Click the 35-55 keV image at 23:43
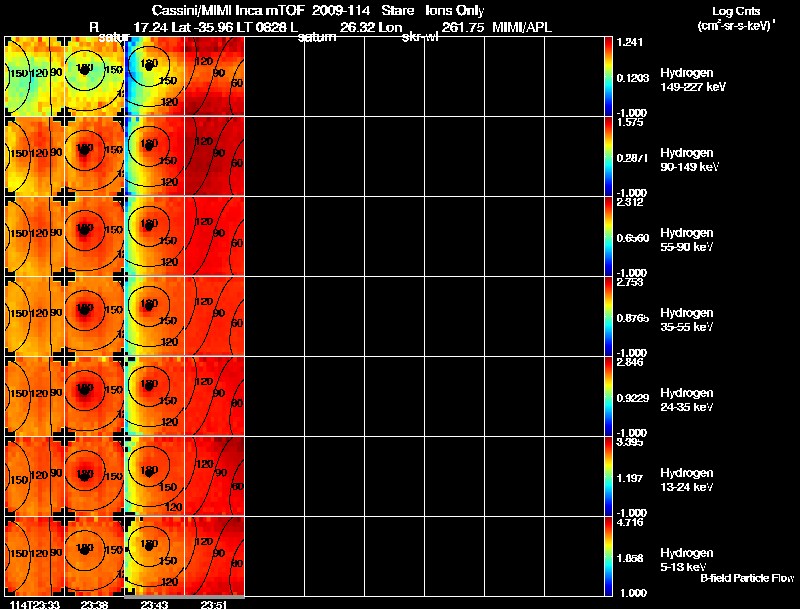This screenshot has height=609, width=800. tap(155, 317)
